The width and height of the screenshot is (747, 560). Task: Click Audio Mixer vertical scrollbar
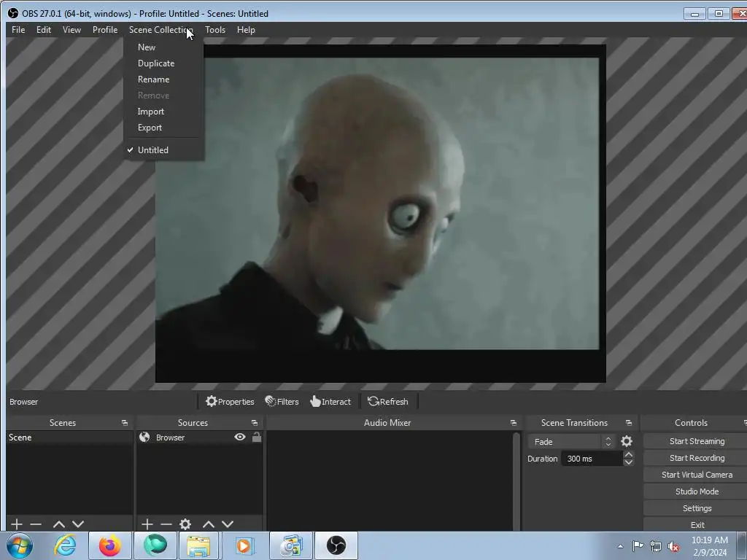[x=516, y=480]
